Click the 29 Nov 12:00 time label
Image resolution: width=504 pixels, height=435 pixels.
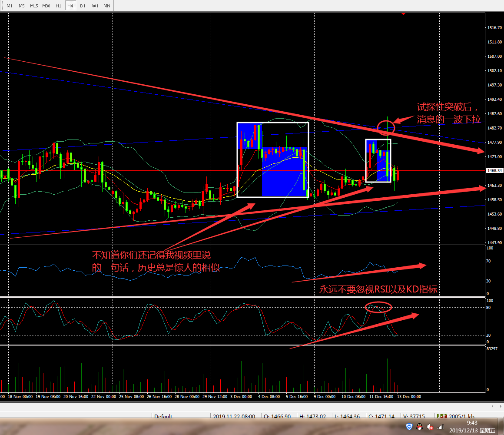coord(215,396)
